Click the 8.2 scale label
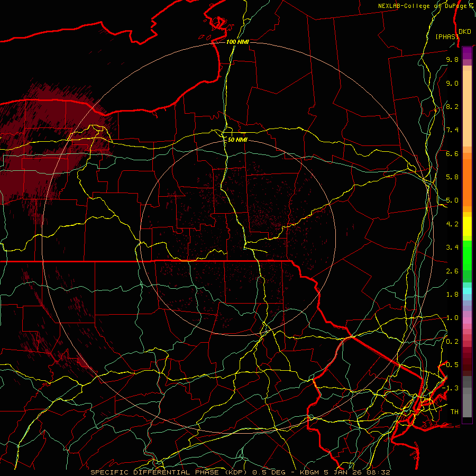476x476 pixels. [x=452, y=106]
